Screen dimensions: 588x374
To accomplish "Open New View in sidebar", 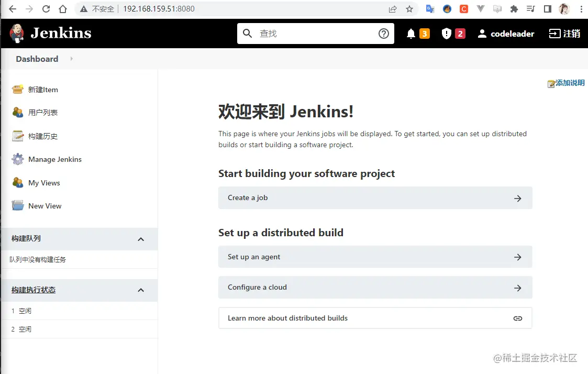I will [45, 206].
